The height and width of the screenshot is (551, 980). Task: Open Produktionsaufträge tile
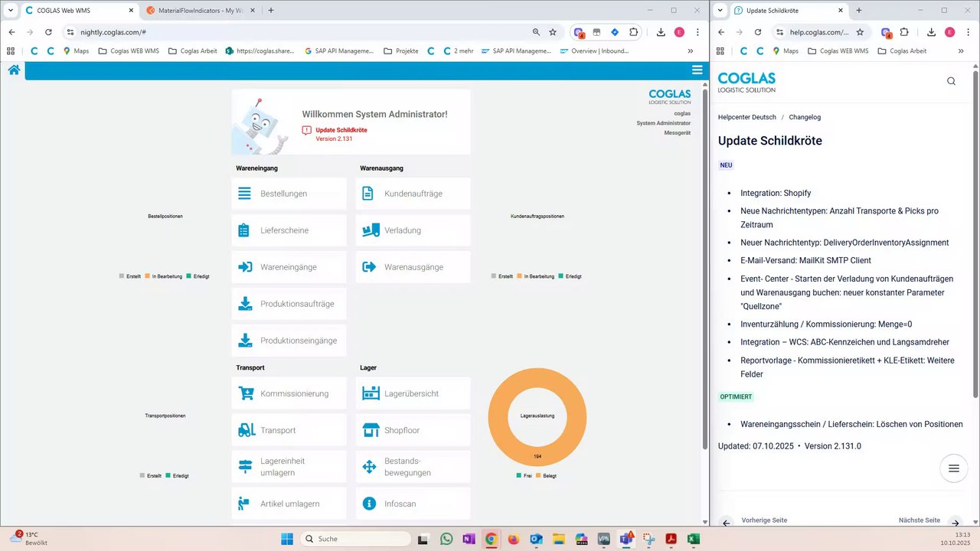[289, 304]
